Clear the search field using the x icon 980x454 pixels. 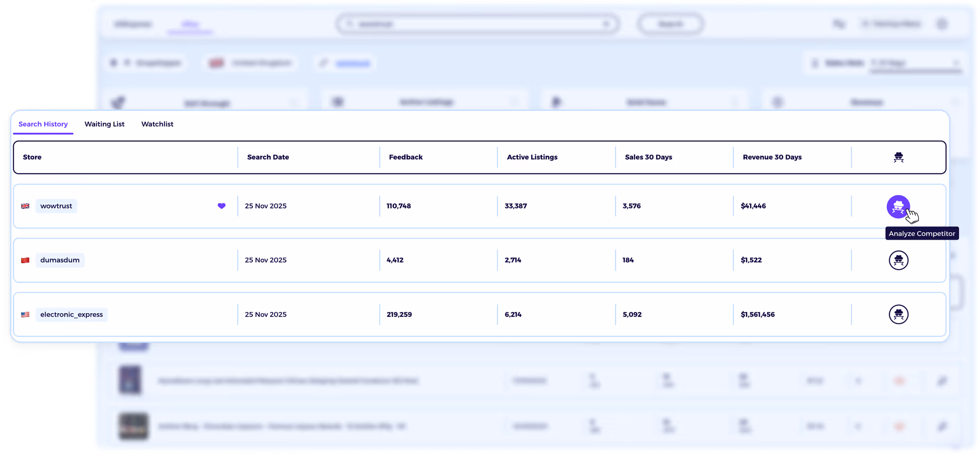[x=605, y=24]
